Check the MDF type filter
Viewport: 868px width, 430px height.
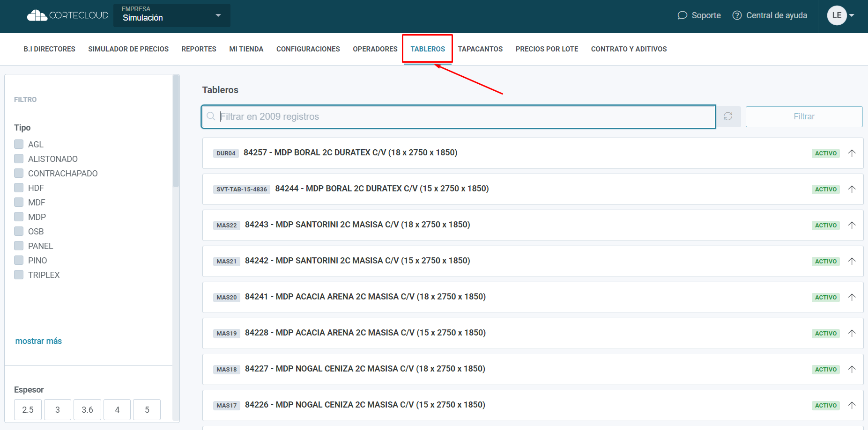pos(19,202)
